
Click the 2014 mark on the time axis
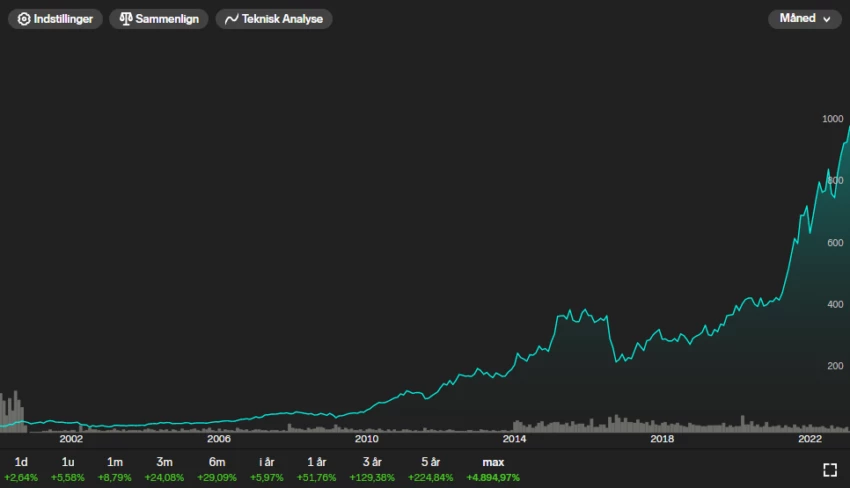pos(514,438)
